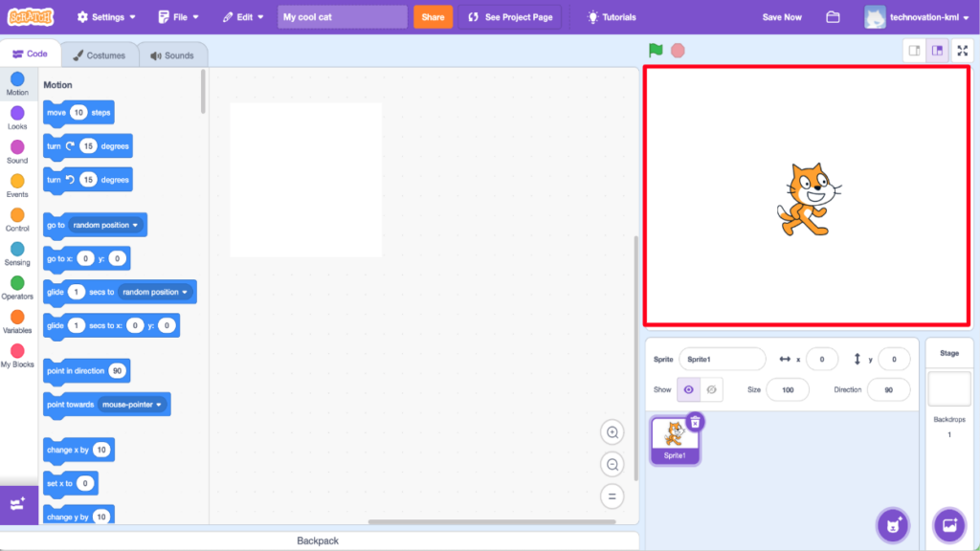Click Save Now

pyautogui.click(x=782, y=17)
